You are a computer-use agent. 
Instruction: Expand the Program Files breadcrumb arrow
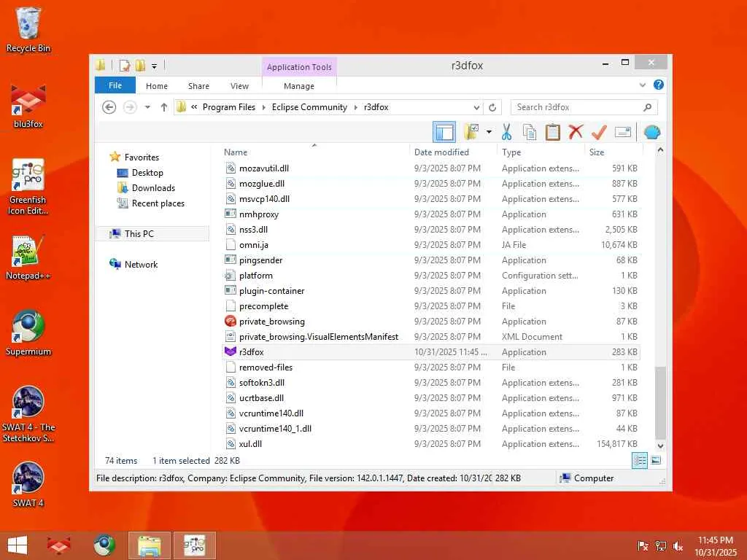pos(263,108)
